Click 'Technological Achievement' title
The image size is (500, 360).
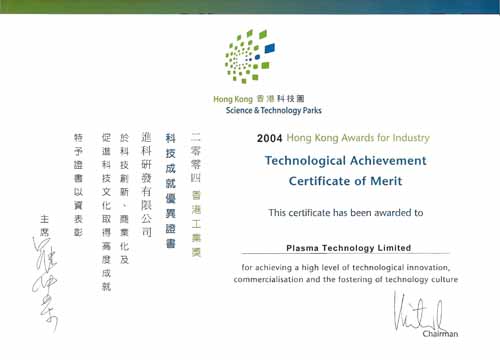pyautogui.click(x=346, y=161)
